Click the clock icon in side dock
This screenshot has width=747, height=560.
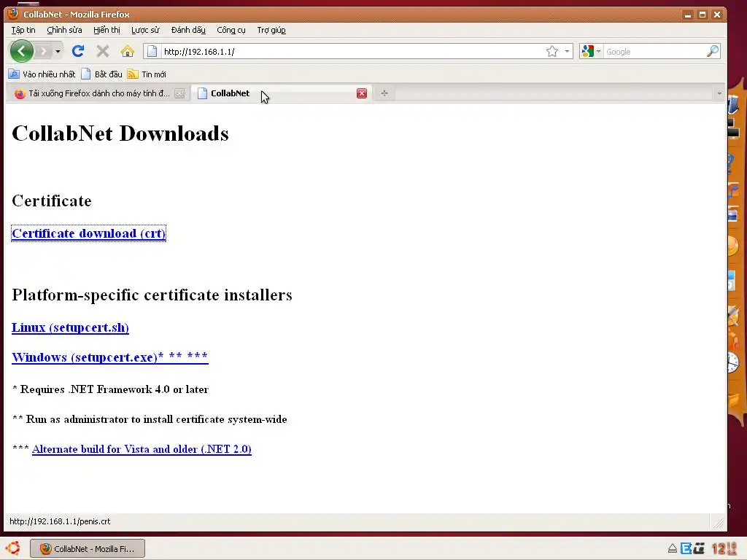[x=733, y=363]
